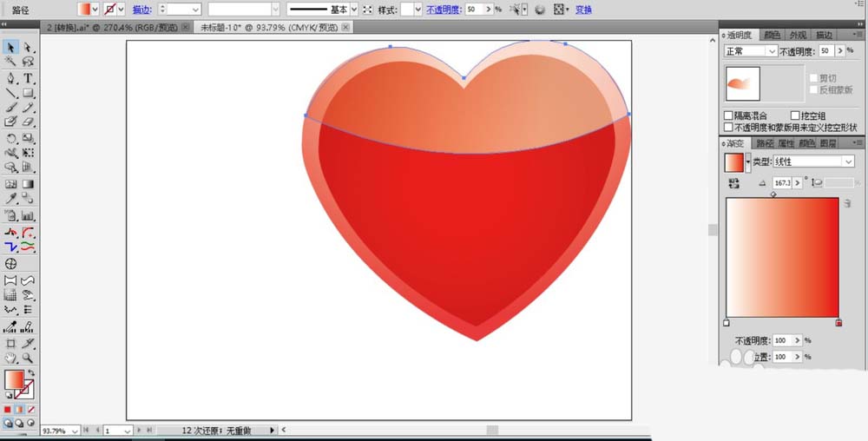Image resolution: width=868 pixels, height=441 pixels.
Task: Select the Paintbrush tool
Action: [10, 108]
